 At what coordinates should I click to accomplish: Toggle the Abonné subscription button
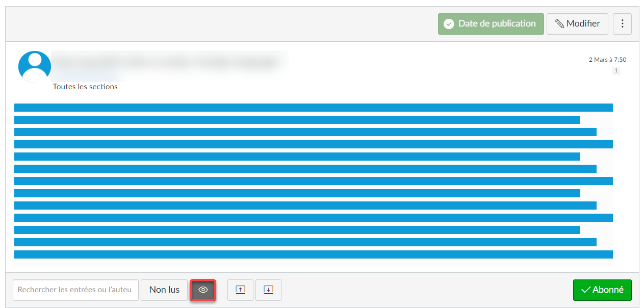(x=602, y=290)
